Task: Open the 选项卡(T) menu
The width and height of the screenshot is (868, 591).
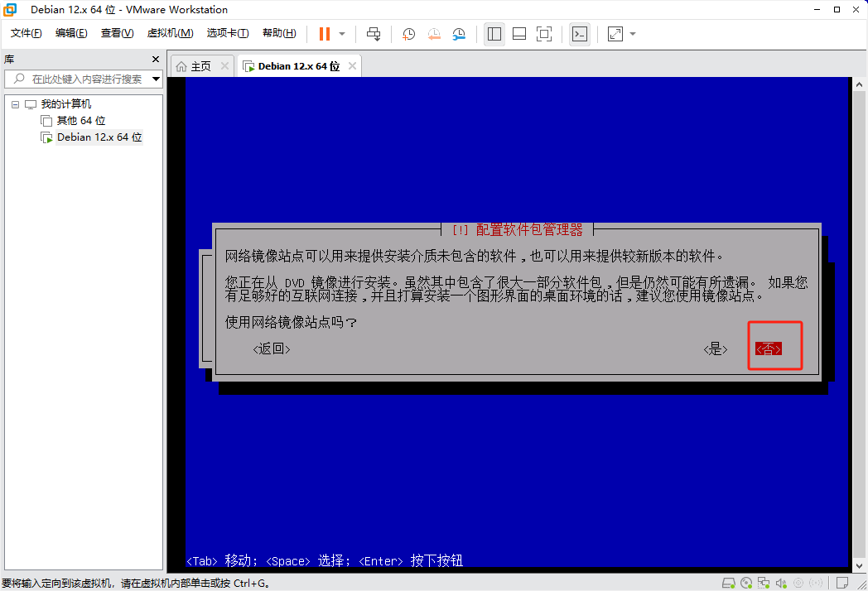Action: (228, 33)
